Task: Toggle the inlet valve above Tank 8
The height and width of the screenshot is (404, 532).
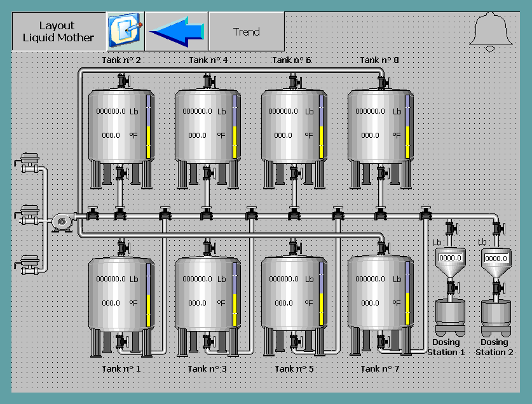Action: [x=383, y=83]
